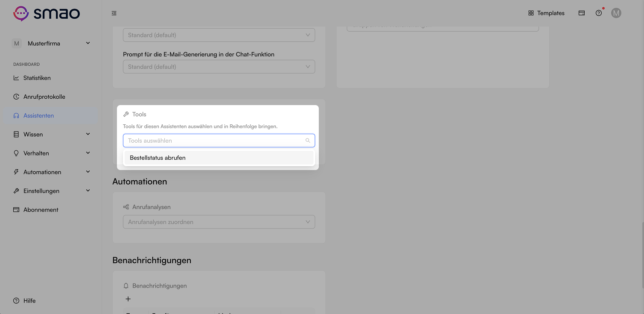
Task: Click the Wissen book icon
Action: pos(16,134)
